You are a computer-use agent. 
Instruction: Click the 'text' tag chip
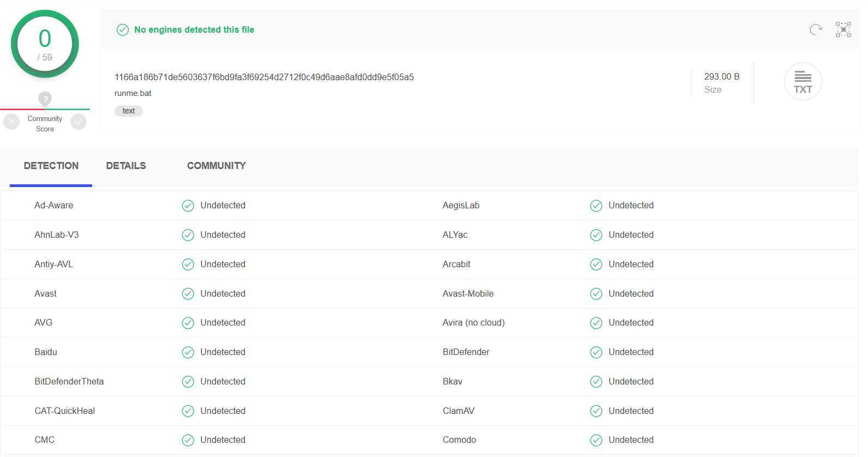tap(129, 111)
